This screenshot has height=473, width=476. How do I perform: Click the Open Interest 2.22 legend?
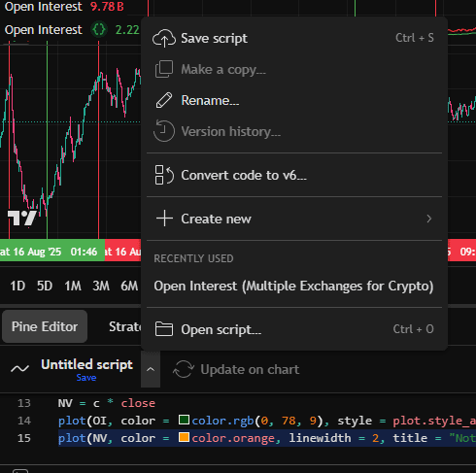tap(72, 30)
